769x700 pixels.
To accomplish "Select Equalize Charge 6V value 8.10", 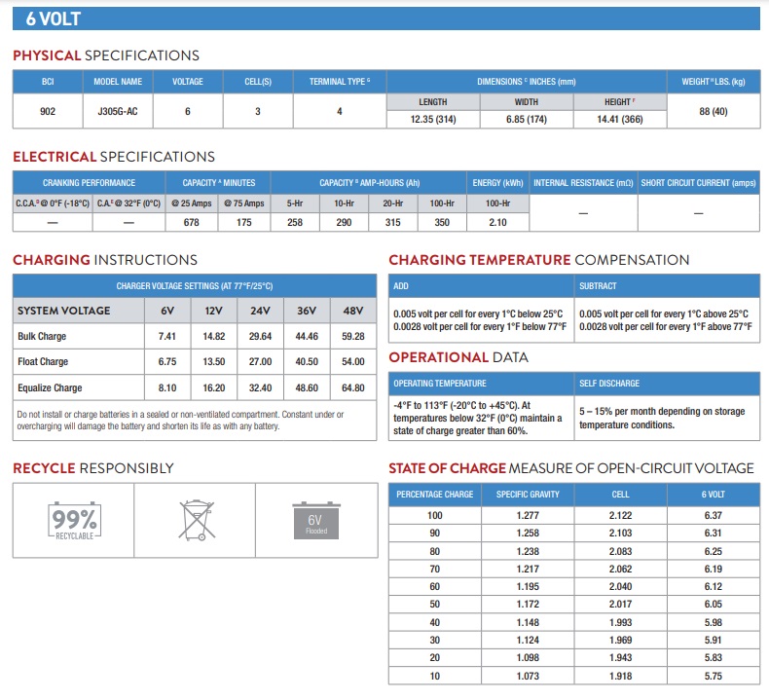I will tap(167, 387).
